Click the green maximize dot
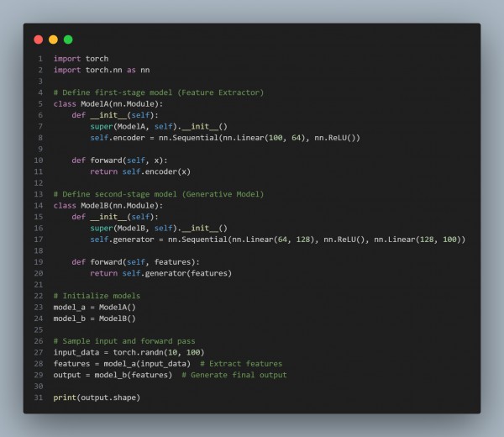 click(x=68, y=39)
